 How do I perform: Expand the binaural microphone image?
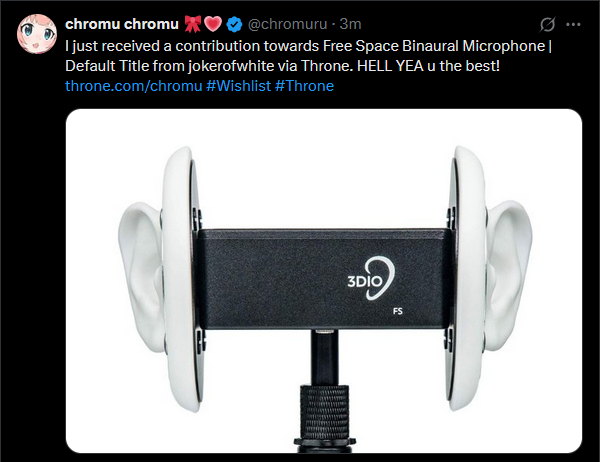coord(324,281)
